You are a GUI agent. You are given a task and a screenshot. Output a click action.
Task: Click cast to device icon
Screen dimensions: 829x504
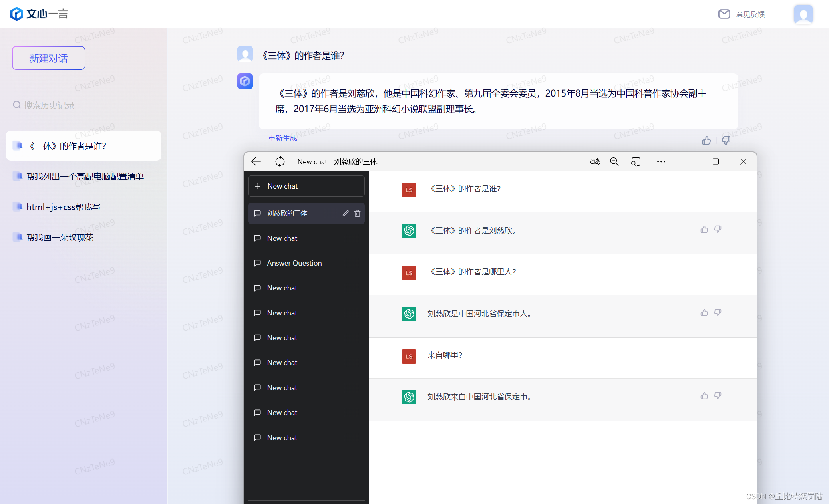(636, 161)
